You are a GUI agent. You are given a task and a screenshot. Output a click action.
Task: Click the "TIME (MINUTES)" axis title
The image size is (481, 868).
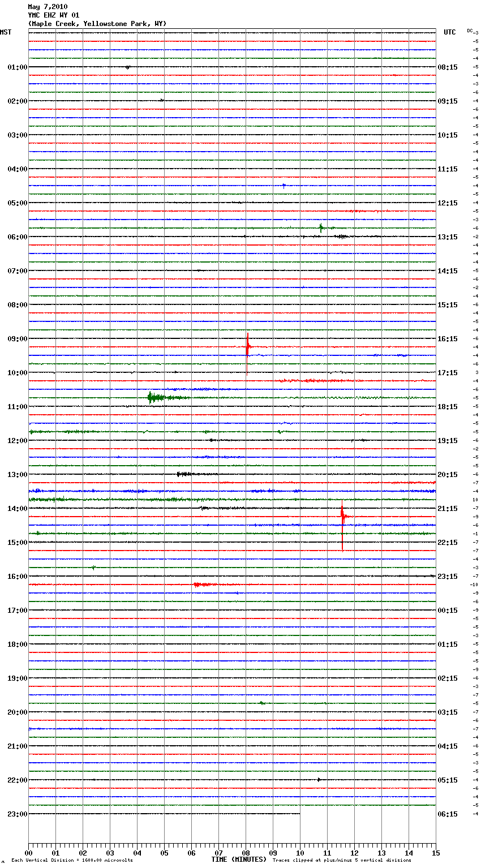(x=239, y=860)
